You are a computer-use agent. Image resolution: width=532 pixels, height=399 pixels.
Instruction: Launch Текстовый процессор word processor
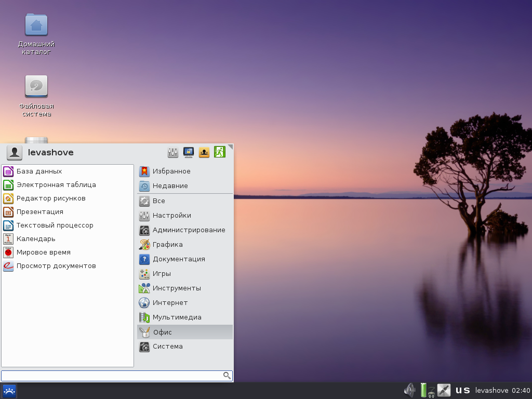point(68,225)
